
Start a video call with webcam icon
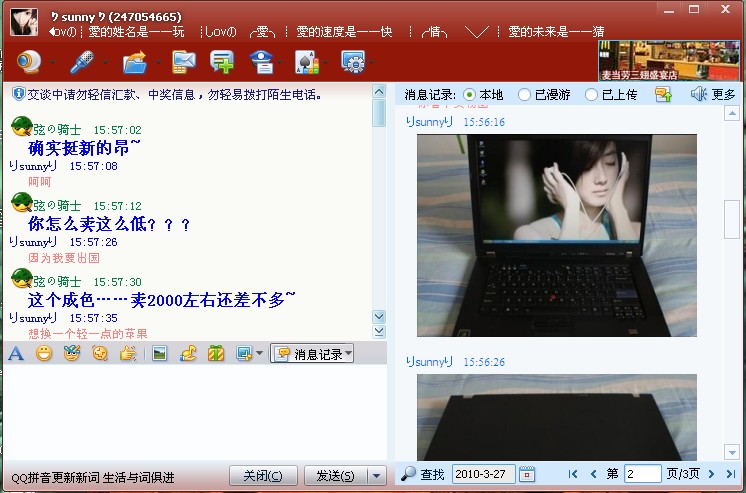pos(29,62)
